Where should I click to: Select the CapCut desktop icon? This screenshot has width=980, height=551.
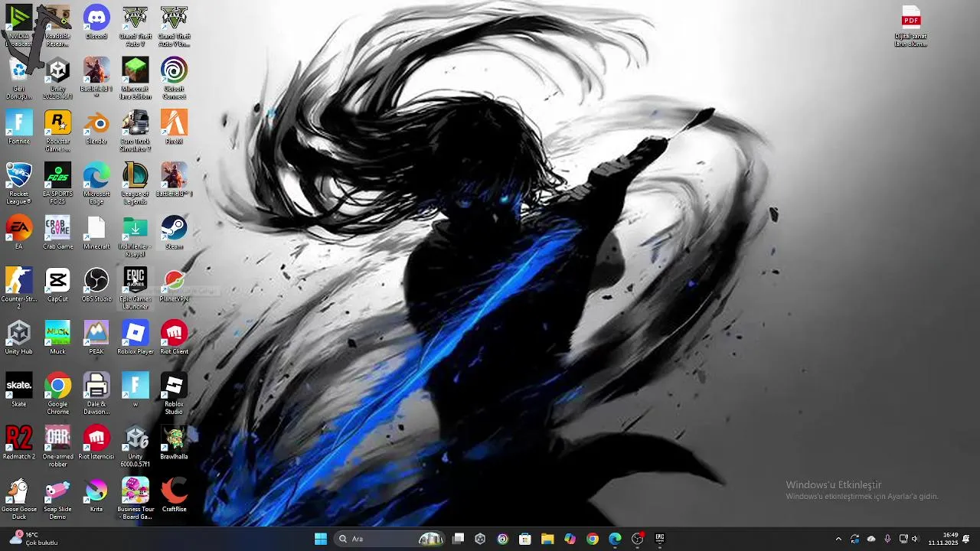point(58,285)
